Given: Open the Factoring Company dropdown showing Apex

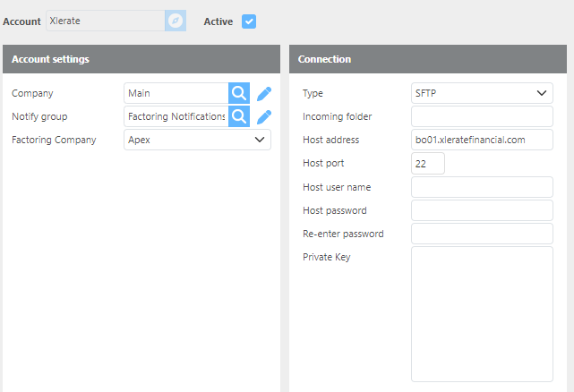Looking at the screenshot, I should [197, 140].
